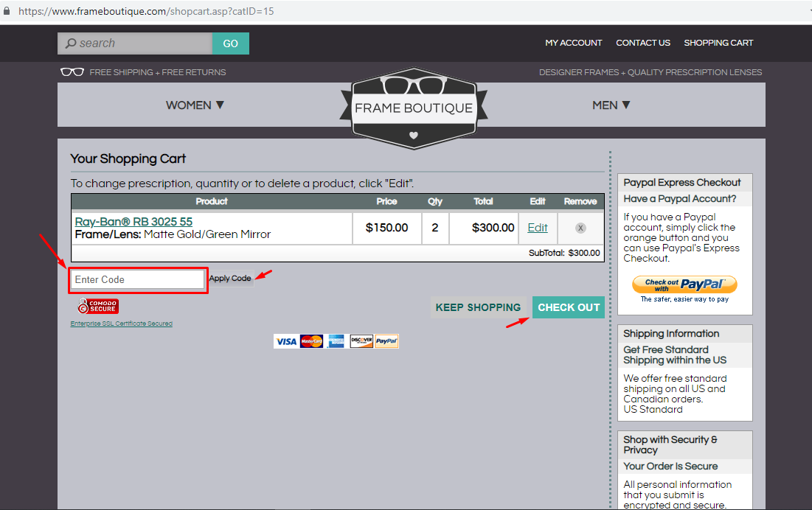Click the 'Your Shopping Cart' heading
The height and width of the screenshot is (510, 812).
(128, 158)
